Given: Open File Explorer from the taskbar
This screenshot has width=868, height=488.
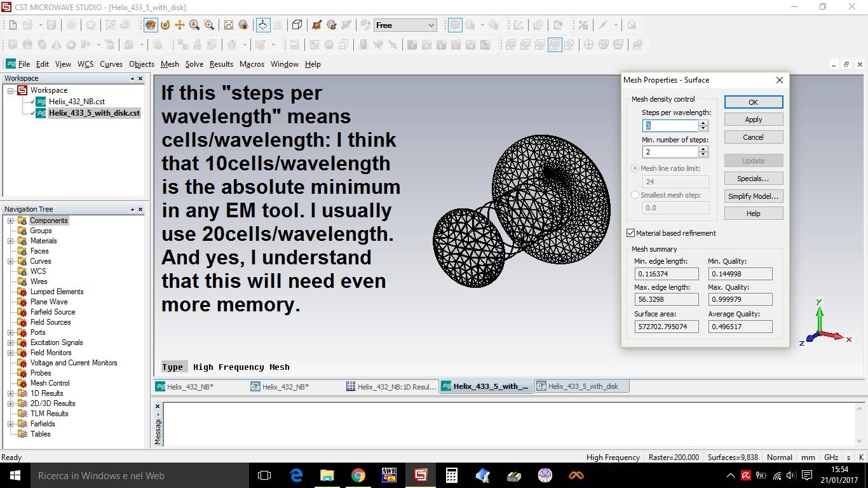Looking at the screenshot, I should 327,475.
